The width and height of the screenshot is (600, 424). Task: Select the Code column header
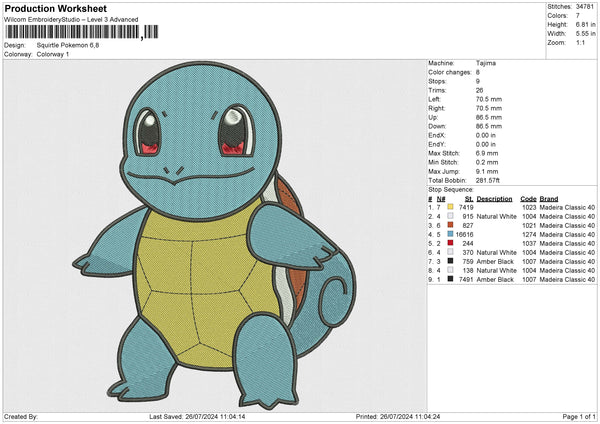pyautogui.click(x=529, y=198)
